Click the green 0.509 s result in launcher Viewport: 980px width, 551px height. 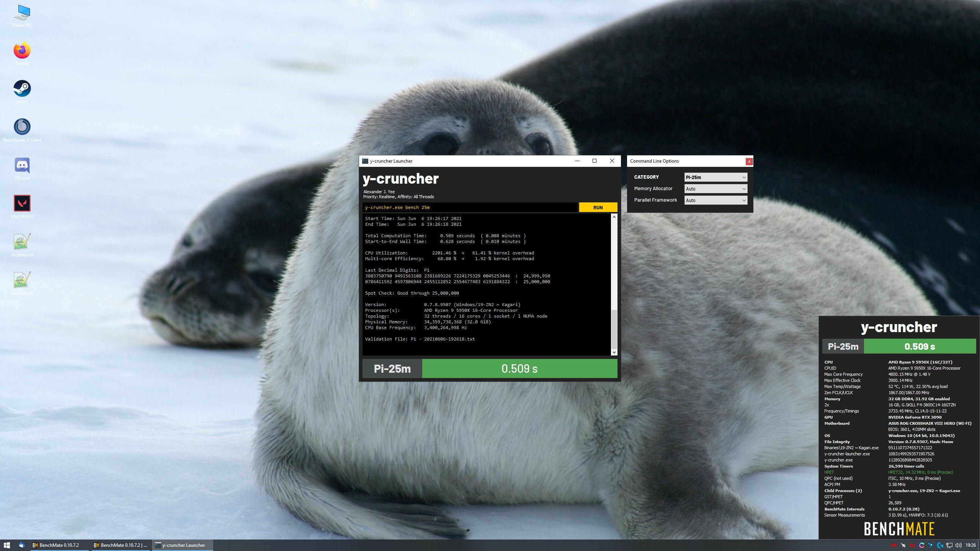tap(519, 368)
